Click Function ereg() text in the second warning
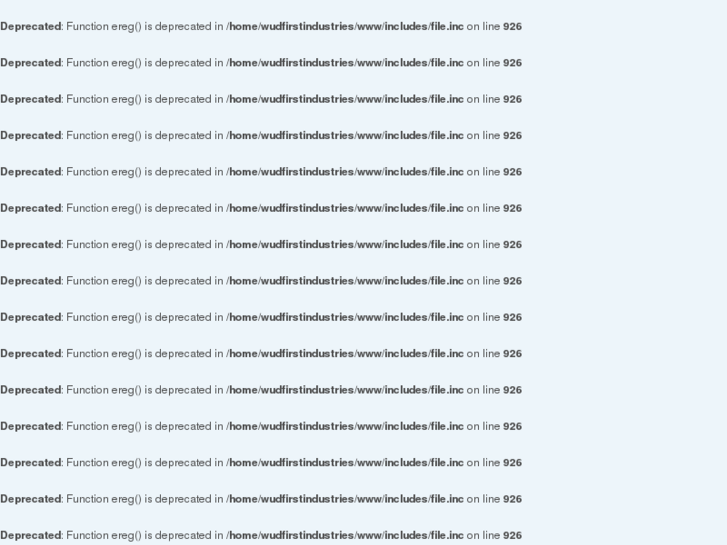 coord(104,63)
